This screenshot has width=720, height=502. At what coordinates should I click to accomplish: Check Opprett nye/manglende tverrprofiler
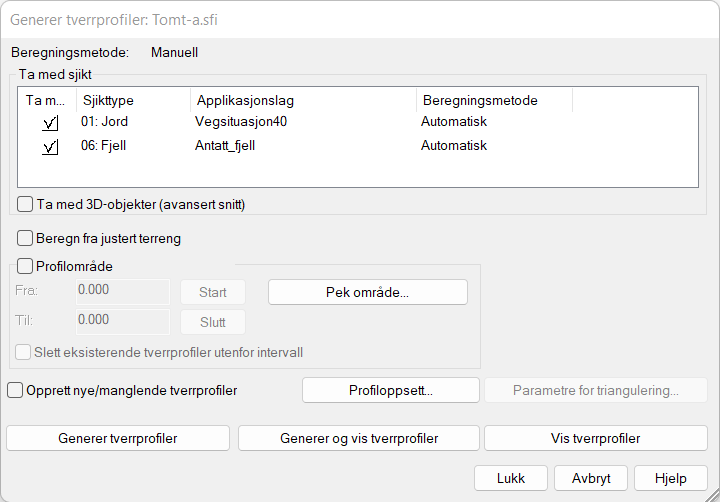15,390
